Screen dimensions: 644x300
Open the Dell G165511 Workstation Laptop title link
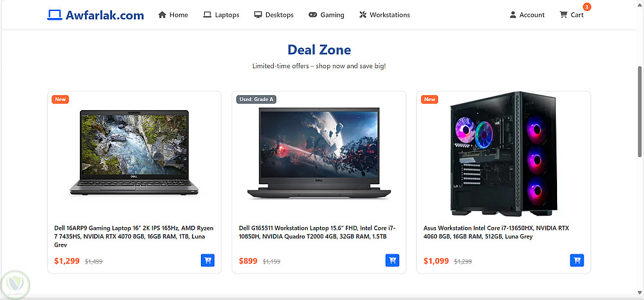317,232
